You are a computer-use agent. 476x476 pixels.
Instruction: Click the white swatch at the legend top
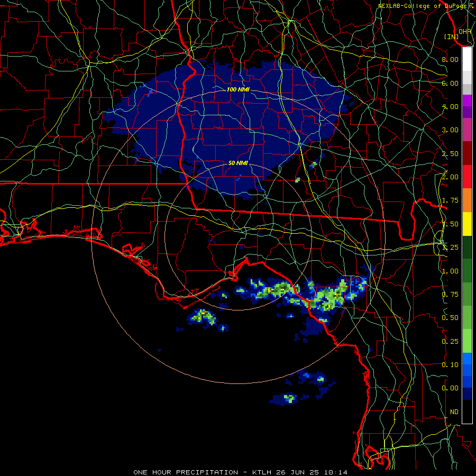click(x=467, y=59)
